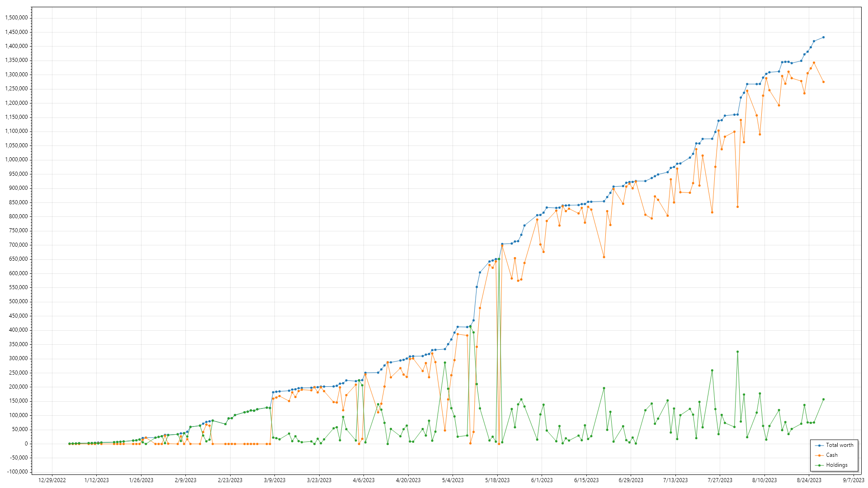Click the orange Cash legend marker
This screenshot has width=868, height=488.
pyautogui.click(x=819, y=455)
